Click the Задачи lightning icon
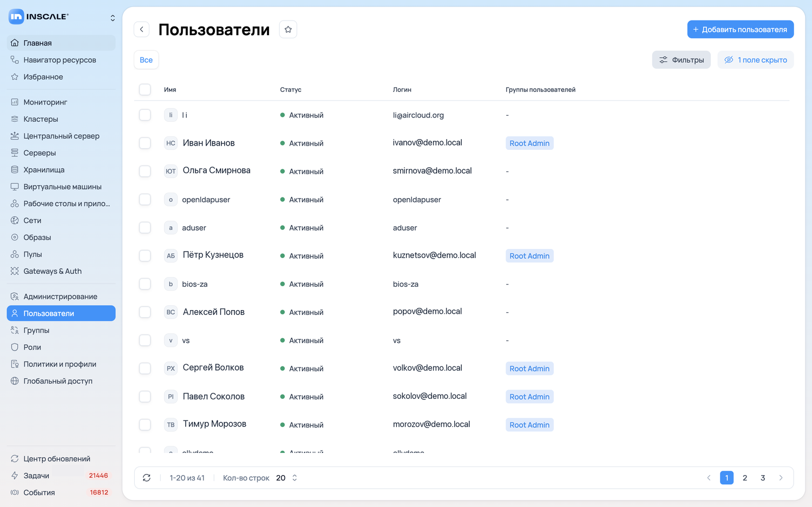Screen dimensions: 812x507 pyautogui.click(x=15, y=476)
